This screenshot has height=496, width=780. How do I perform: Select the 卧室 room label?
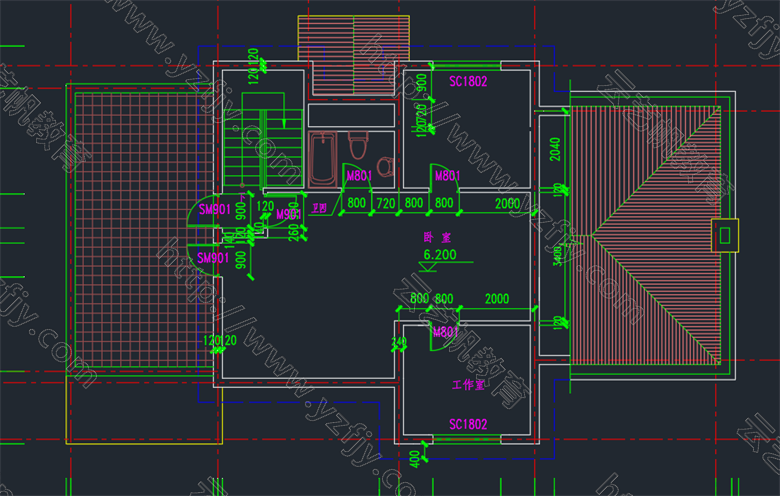436,238
